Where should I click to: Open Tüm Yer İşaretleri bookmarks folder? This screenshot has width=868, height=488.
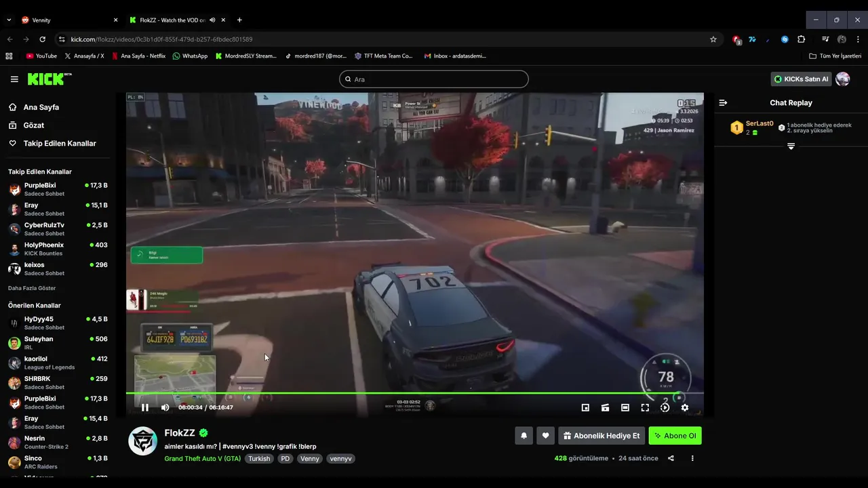coord(835,56)
